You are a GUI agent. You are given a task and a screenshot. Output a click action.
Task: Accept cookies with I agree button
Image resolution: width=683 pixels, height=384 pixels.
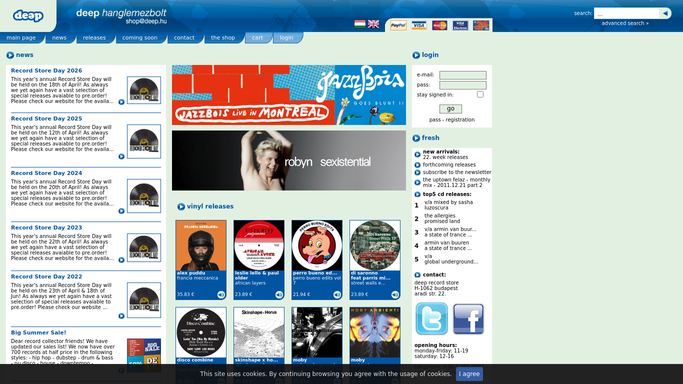coord(469,374)
